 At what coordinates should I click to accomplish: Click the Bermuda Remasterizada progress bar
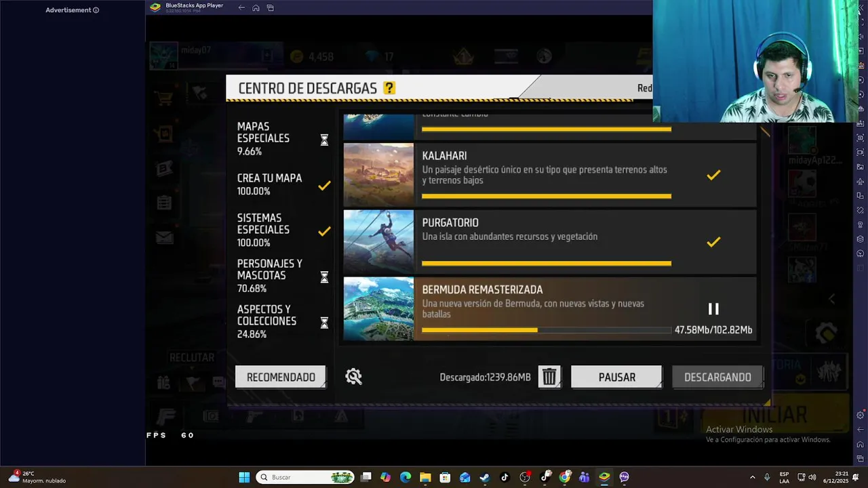(547, 330)
